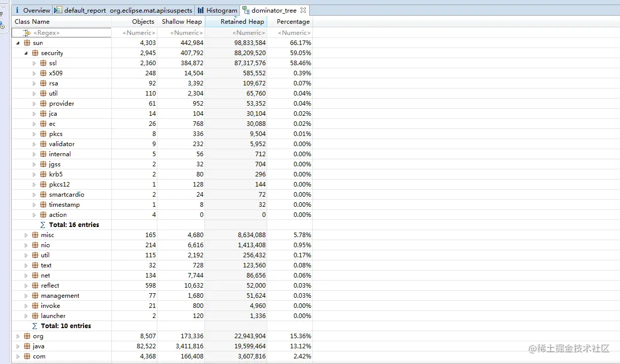Click the x509 package icon
The width and height of the screenshot is (620, 364).
pyautogui.click(x=43, y=73)
